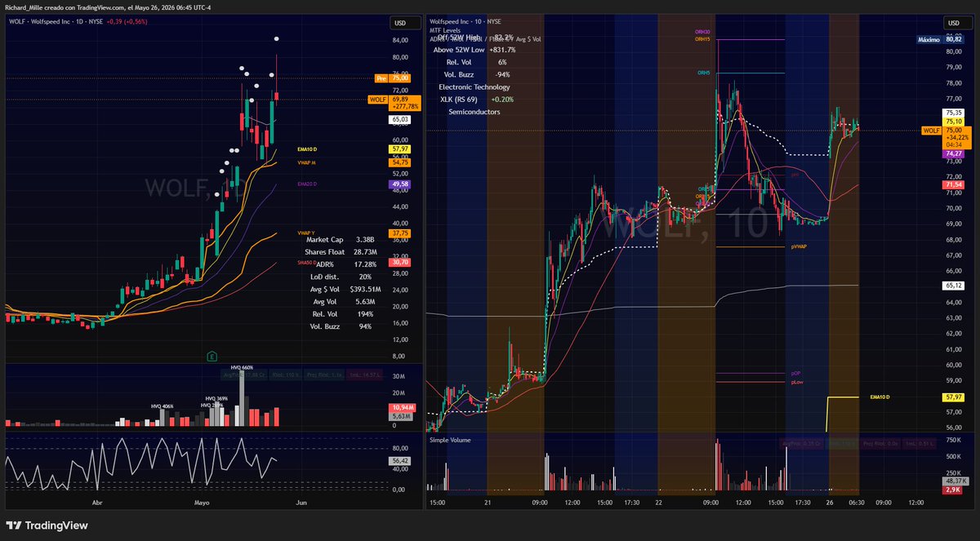Viewport: 980px width, 541px height.
Task: Select the 71,54 red price tag
Action: [953, 186]
